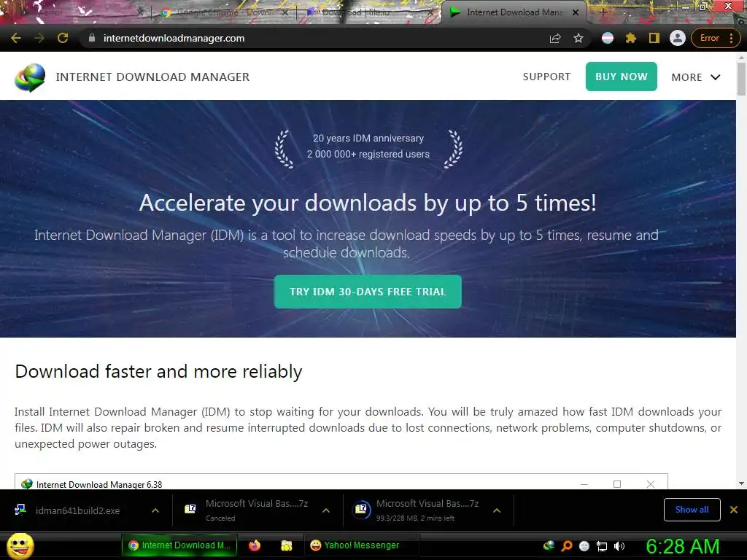Close the Google Chrome download tab
Image resolution: width=747 pixels, height=560 pixels.
285,13
